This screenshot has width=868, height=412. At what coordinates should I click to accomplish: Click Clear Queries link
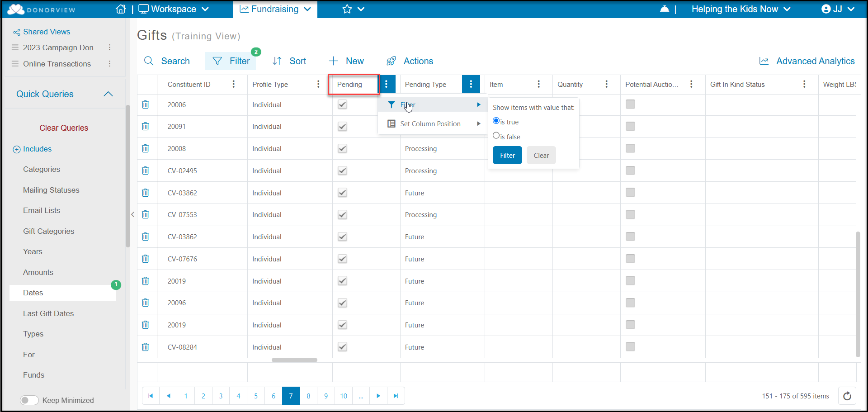tap(64, 128)
